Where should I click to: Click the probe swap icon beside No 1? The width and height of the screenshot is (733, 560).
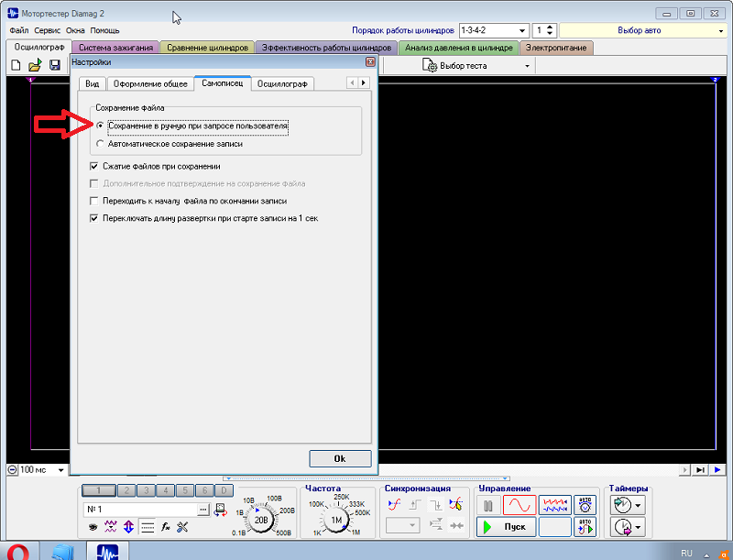220,510
